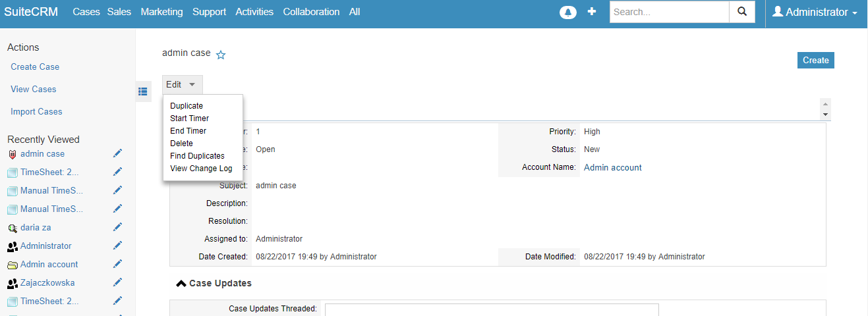868x316 pixels.
Task: Toggle the sidebar list icon
Action: [143, 92]
